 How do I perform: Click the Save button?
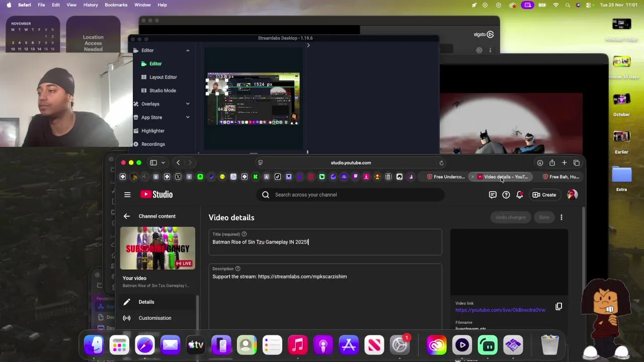point(544,217)
